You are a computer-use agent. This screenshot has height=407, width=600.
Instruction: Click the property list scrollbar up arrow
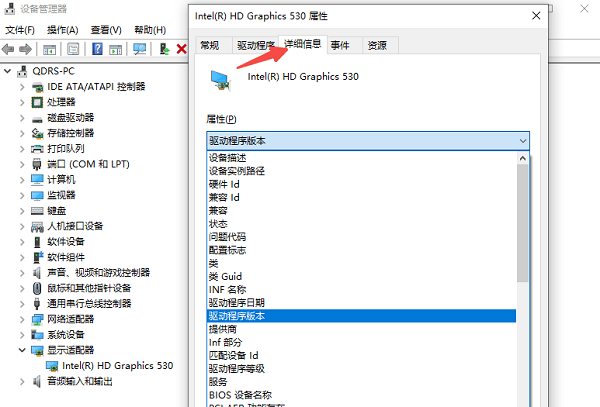pyautogui.click(x=523, y=158)
